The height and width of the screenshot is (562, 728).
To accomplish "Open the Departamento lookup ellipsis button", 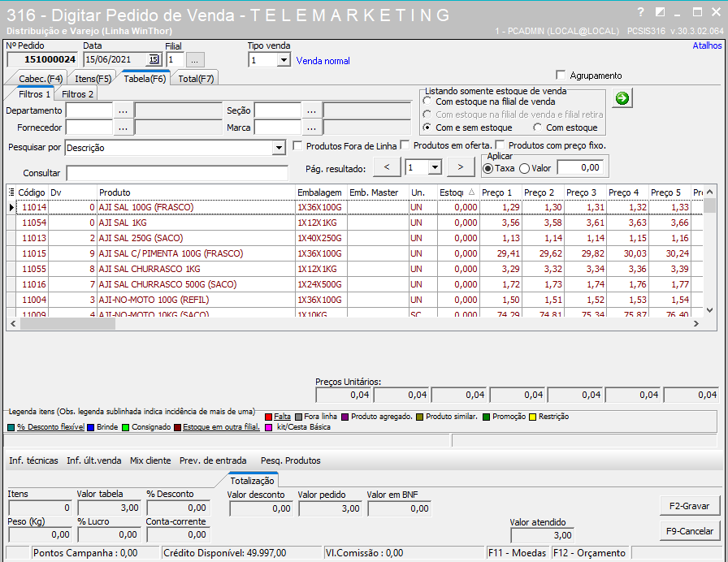I will 123,110.
